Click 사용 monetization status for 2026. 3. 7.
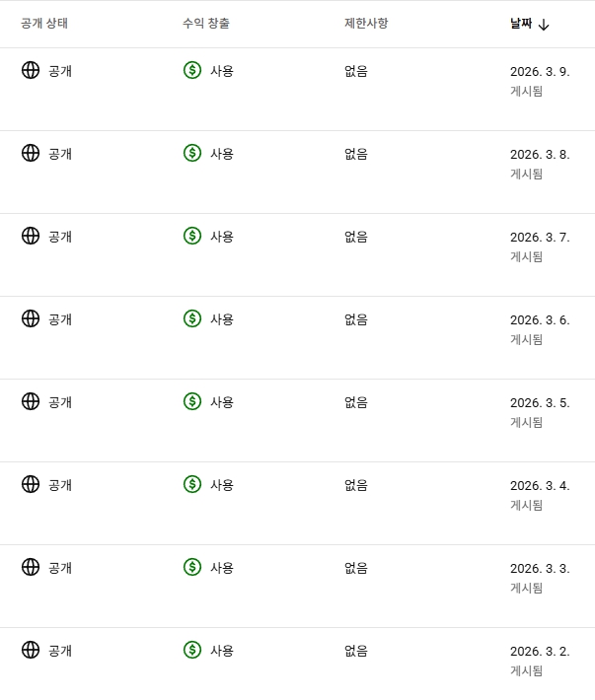This screenshot has height=700, width=595. tap(222, 237)
